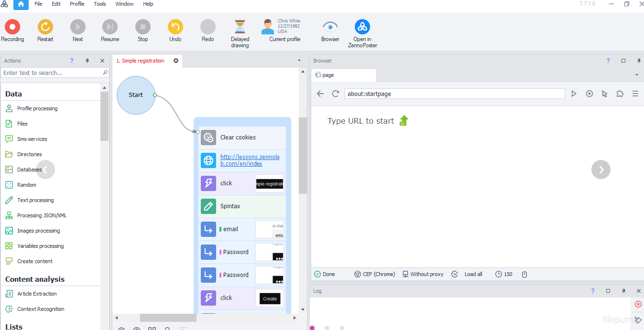
Task: Open the project in ZennoPoster
Action: [362, 27]
